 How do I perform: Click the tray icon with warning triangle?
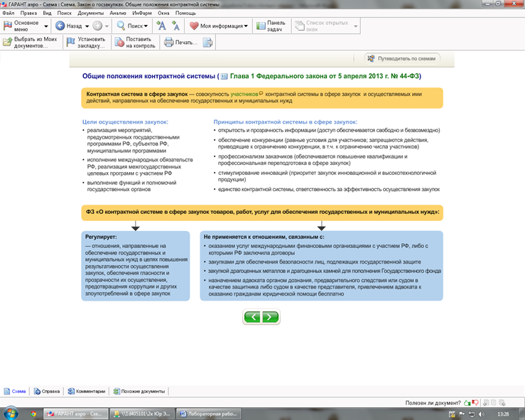point(452,414)
